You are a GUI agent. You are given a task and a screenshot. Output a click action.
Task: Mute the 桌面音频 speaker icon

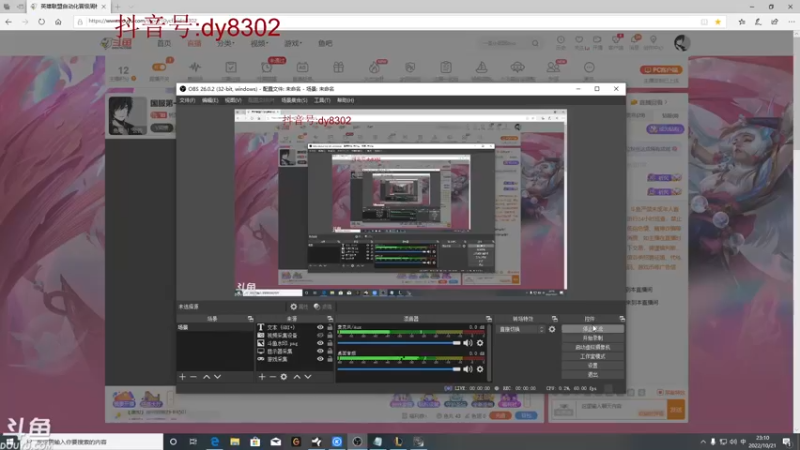click(467, 369)
